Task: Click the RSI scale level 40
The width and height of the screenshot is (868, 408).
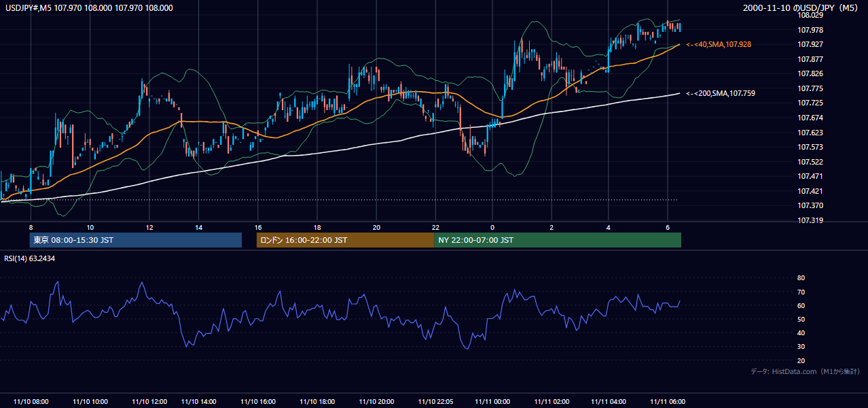Action: 801,333
